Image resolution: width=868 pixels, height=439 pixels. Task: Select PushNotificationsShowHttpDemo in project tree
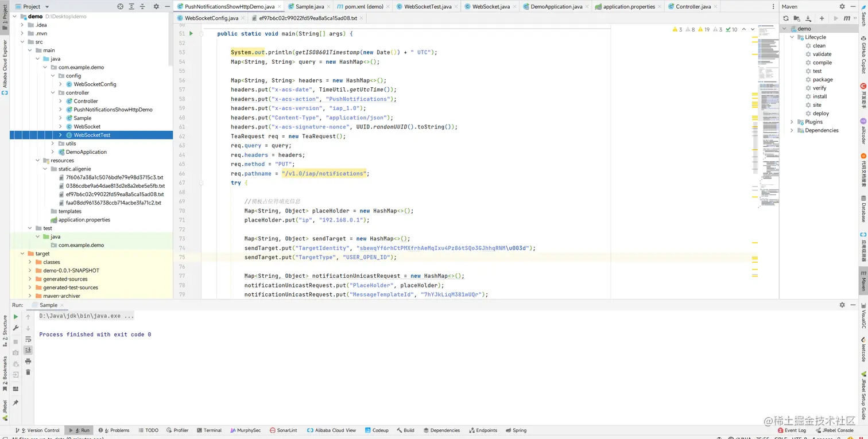coord(113,110)
